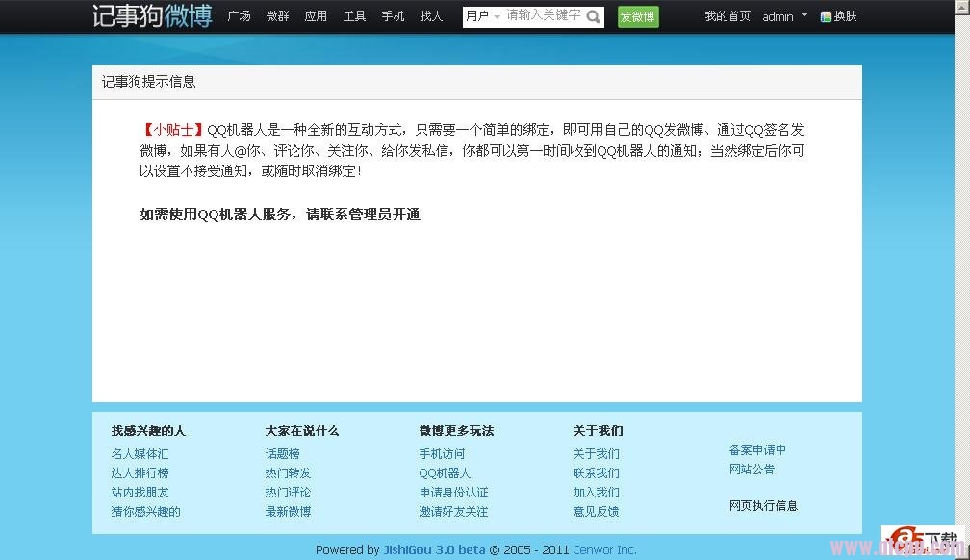Open the 猜你感兴趣的 link
This screenshot has height=560, width=970.
click(x=145, y=511)
